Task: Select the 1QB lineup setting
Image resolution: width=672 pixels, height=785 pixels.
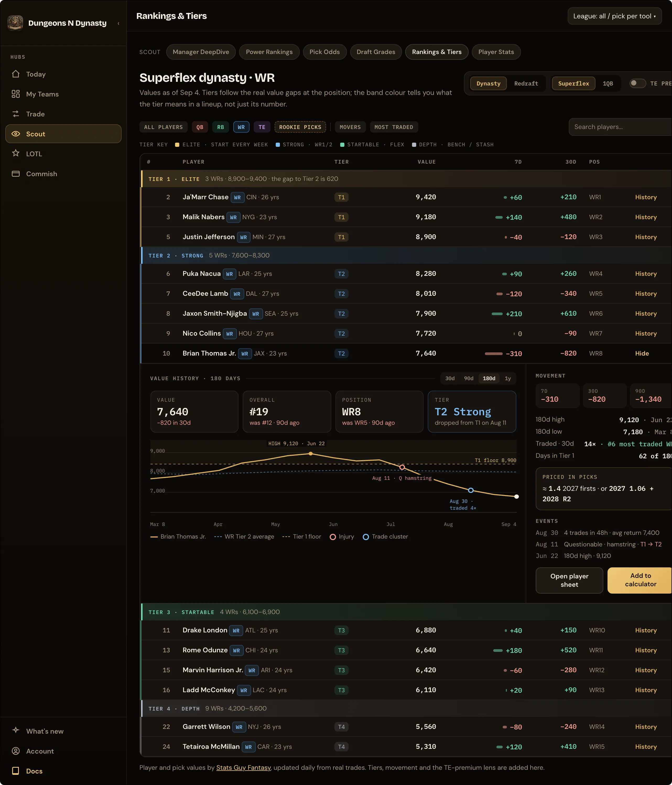Action: 608,83
